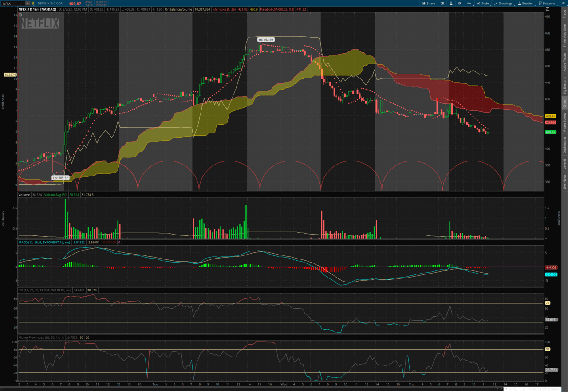Open the Trade sidebar tab

click(x=564, y=13)
